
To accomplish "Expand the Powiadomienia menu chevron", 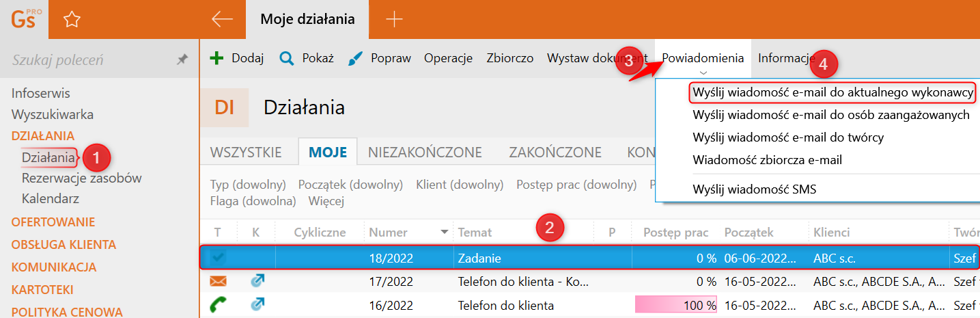I will coord(703,72).
